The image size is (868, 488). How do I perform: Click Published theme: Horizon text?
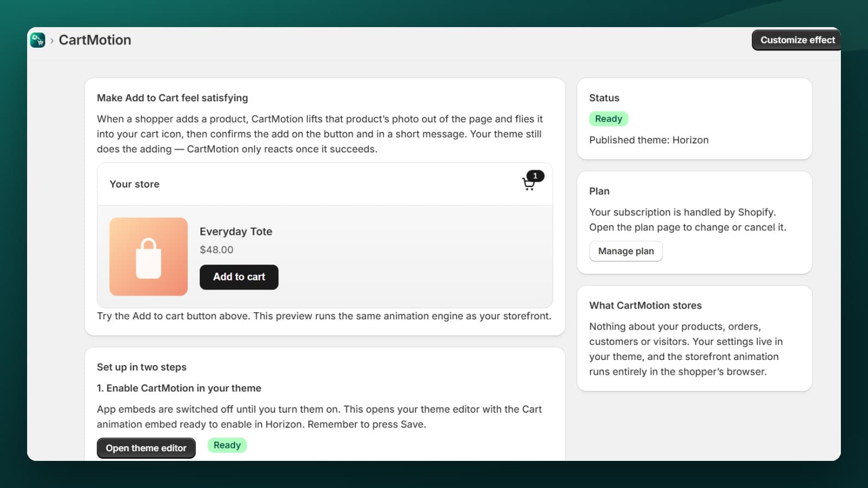tap(649, 140)
